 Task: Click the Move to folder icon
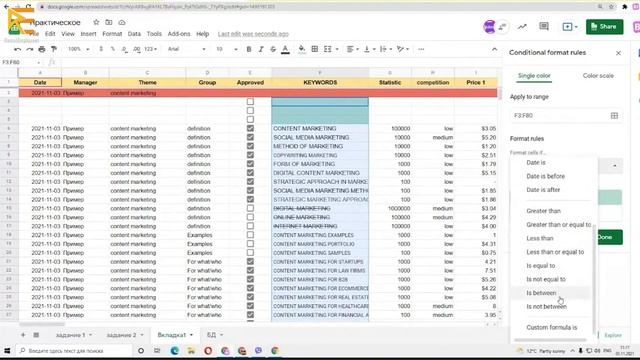click(x=109, y=22)
